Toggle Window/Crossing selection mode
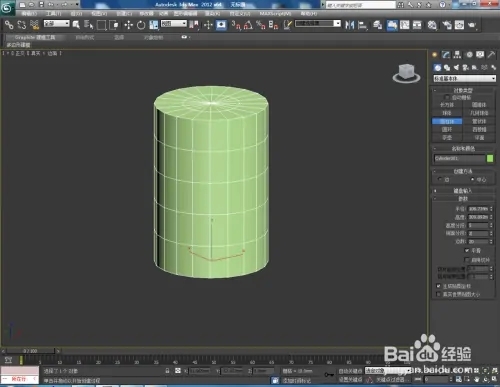500x387 pixels. 114,25
